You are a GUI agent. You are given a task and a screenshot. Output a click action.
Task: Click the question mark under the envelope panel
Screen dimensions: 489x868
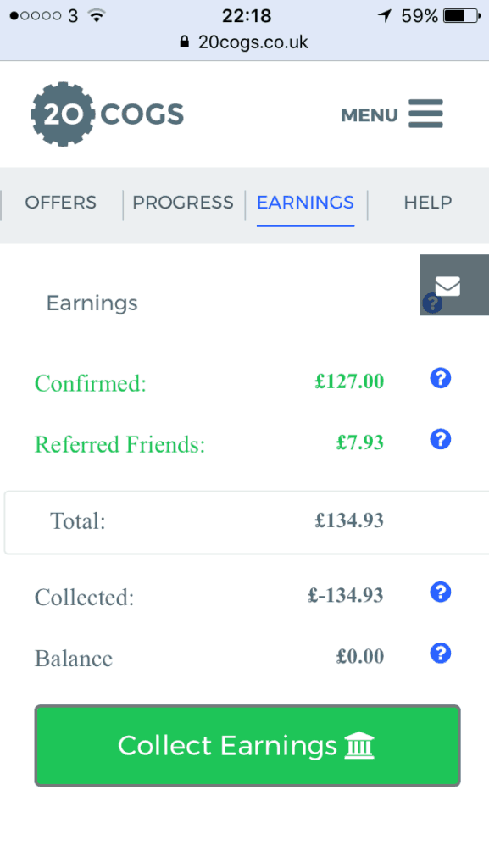tap(432, 303)
